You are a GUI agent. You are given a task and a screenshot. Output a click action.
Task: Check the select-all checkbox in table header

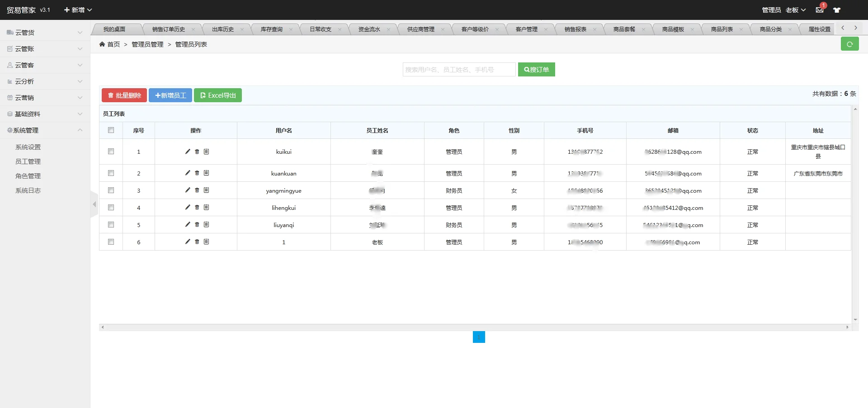111,130
